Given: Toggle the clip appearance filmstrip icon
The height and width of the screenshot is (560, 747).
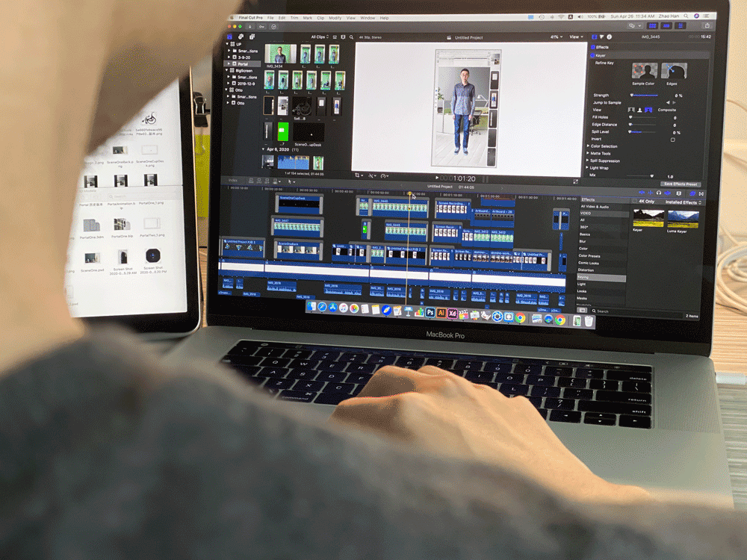Looking at the screenshot, I should tap(343, 37).
